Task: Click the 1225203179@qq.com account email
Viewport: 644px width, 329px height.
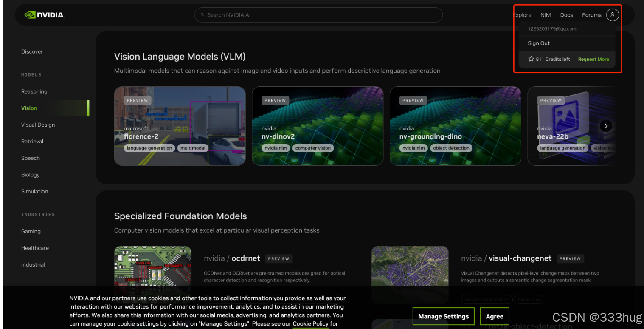Action: pyautogui.click(x=552, y=29)
